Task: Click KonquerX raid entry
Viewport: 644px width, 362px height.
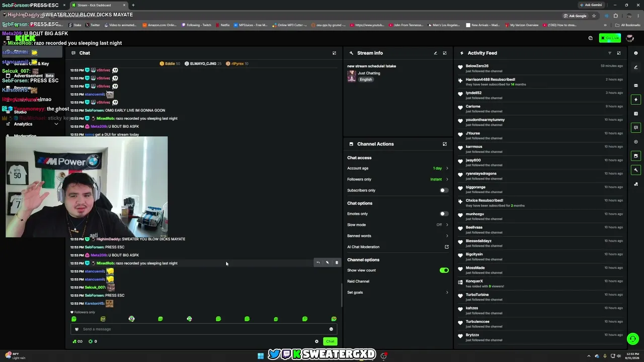Action: [x=540, y=284]
